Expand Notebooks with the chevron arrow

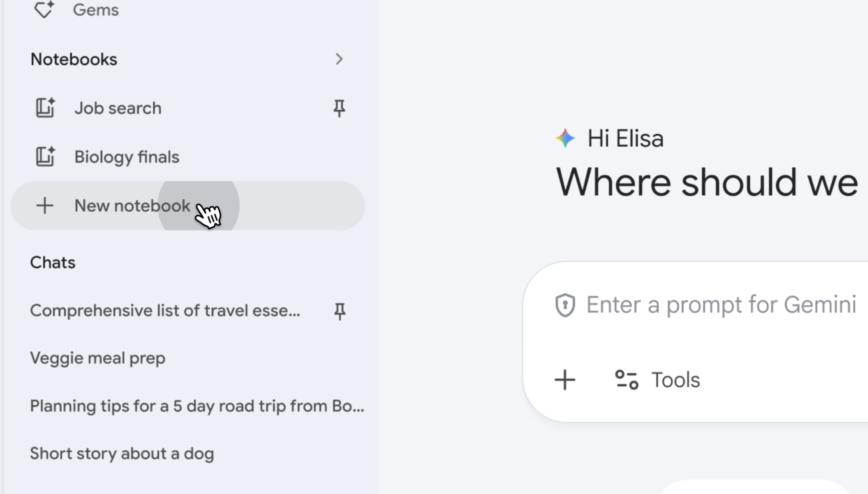(339, 59)
